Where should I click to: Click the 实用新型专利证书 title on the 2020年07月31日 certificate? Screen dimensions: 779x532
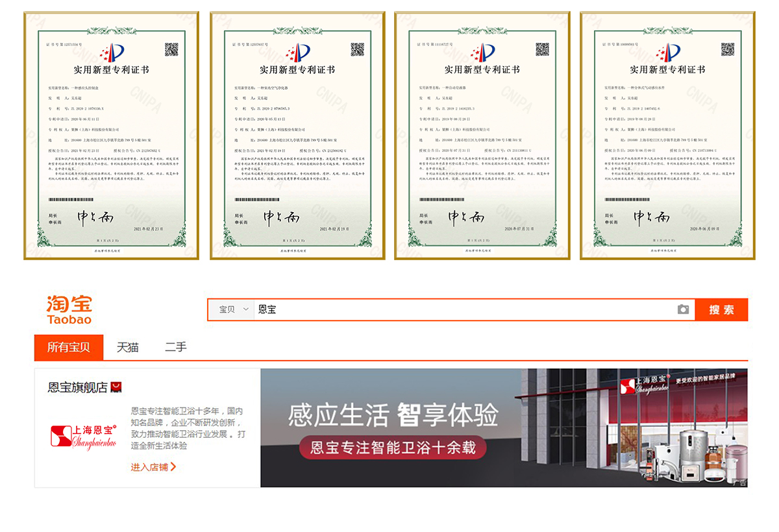pos(482,69)
